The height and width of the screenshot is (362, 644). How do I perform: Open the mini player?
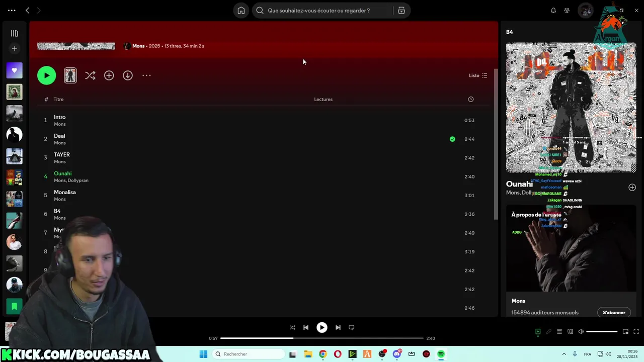coord(625,332)
